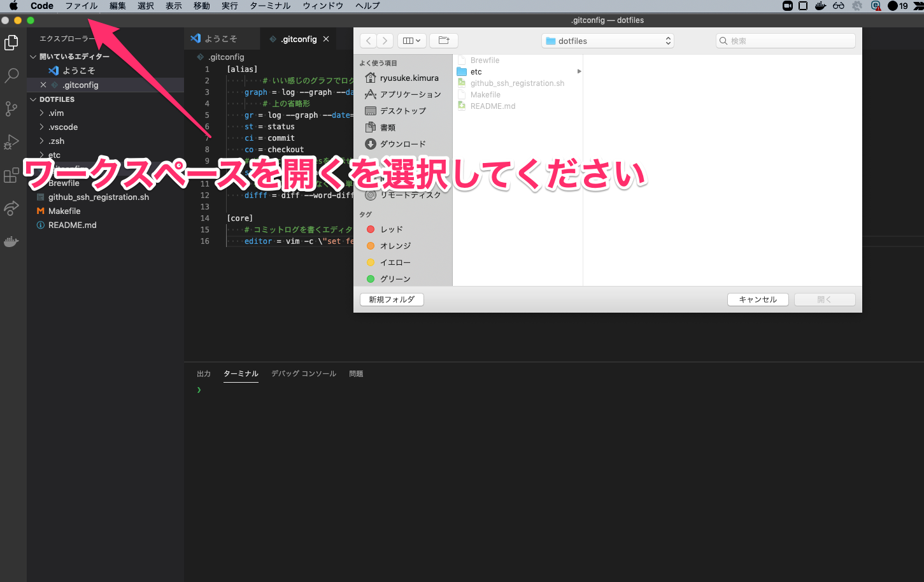Click the new folder icon in dialog toolbar
Viewport: 924px width, 582px height.
pos(444,41)
